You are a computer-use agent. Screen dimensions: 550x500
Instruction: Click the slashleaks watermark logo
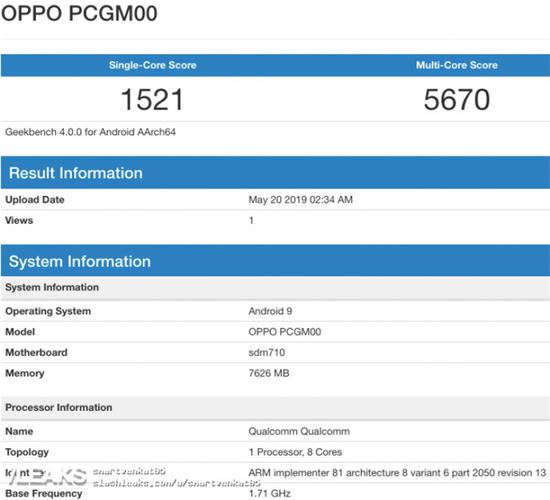[x=46, y=476]
